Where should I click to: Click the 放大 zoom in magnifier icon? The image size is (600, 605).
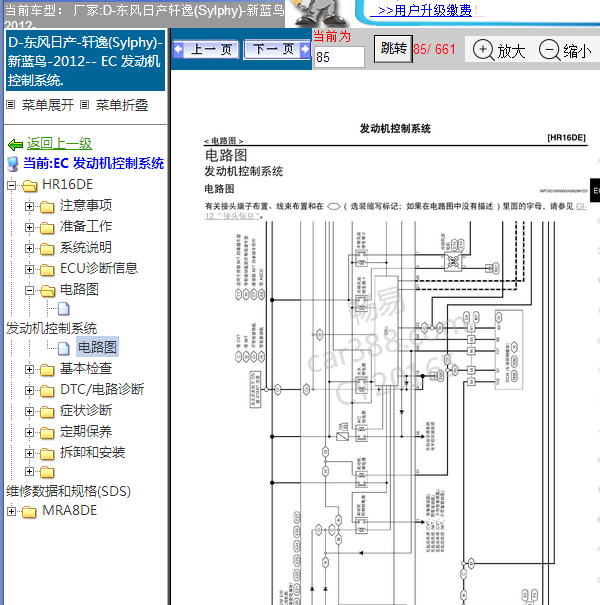point(483,50)
